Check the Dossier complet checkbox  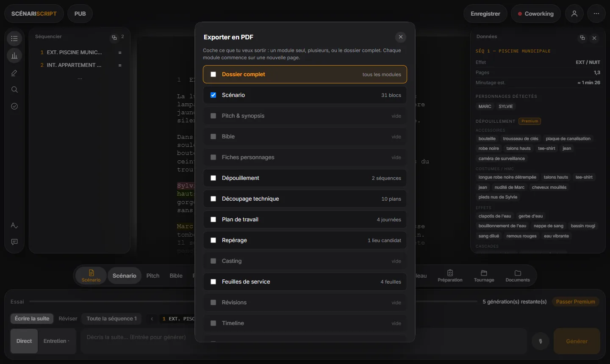[213, 74]
